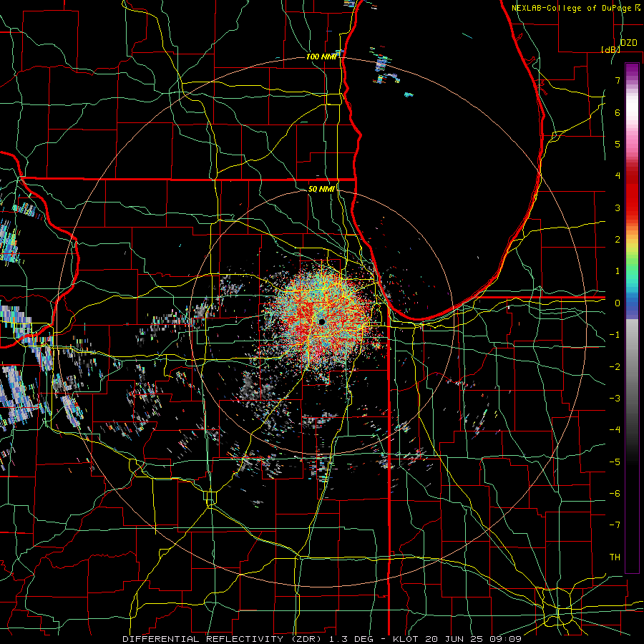This screenshot has height=644, width=644.
Task: Click the legend value -5
Action: point(615,462)
